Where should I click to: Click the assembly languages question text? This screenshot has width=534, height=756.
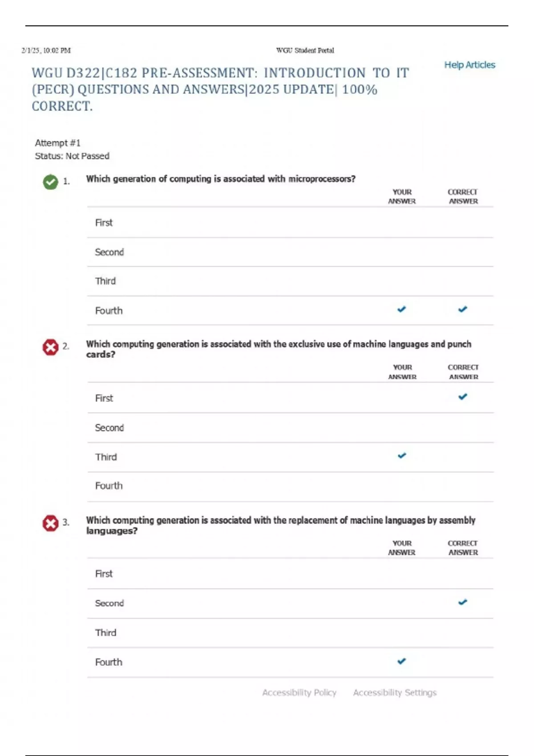(x=280, y=525)
